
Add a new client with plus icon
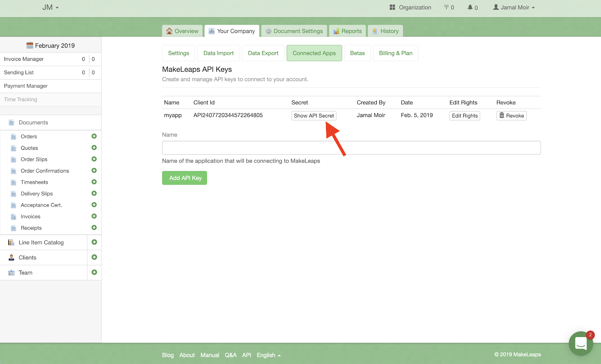click(94, 257)
